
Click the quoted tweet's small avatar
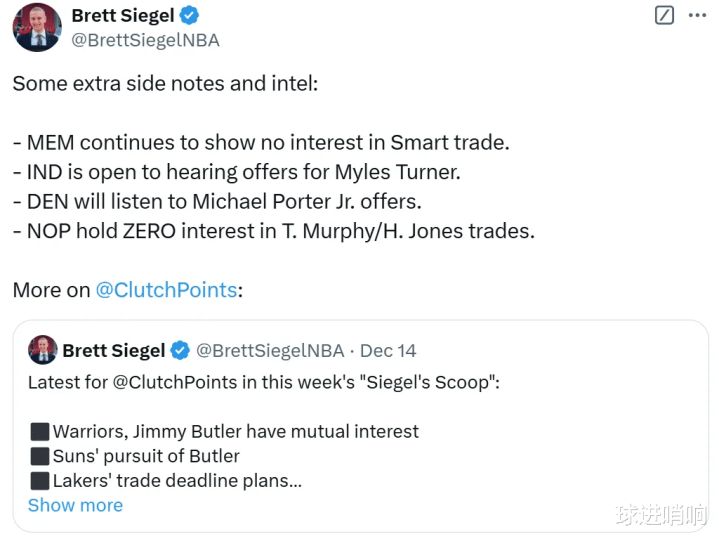tap(43, 350)
